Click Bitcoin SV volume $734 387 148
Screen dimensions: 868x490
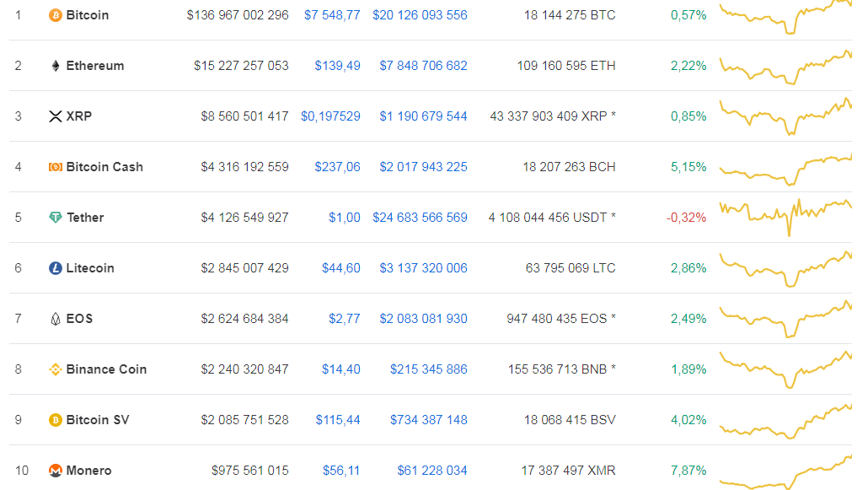[428, 420]
